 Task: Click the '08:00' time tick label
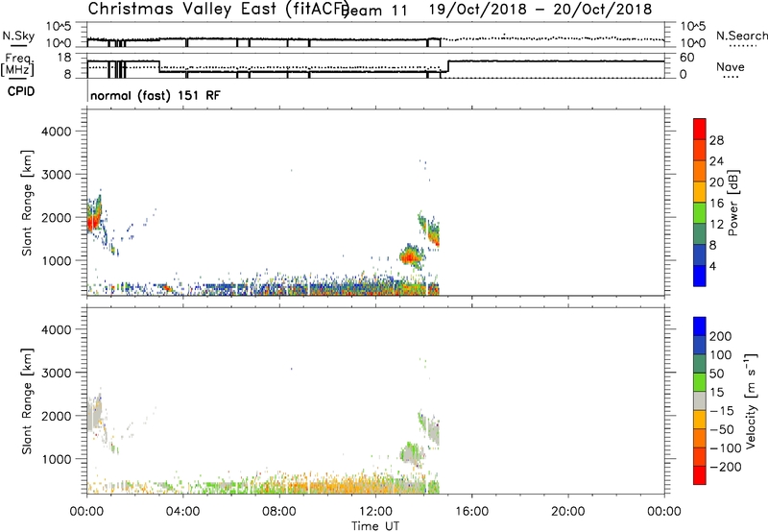click(x=279, y=512)
